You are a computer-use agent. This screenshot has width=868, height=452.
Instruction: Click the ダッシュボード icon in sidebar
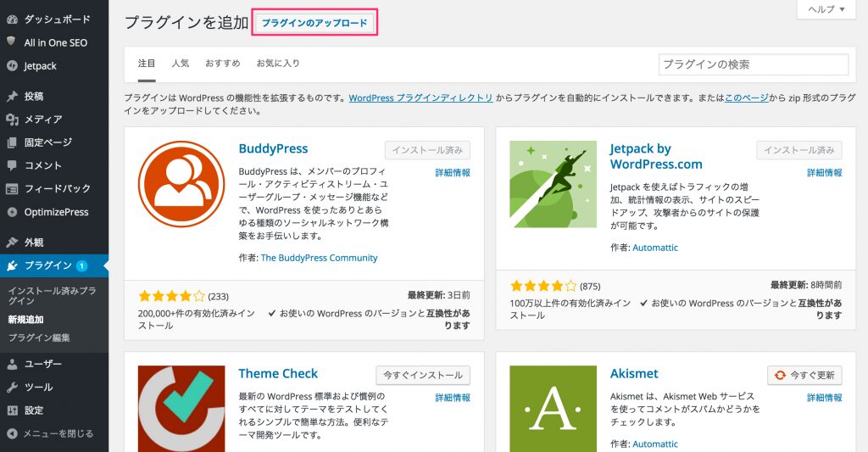pyautogui.click(x=12, y=19)
